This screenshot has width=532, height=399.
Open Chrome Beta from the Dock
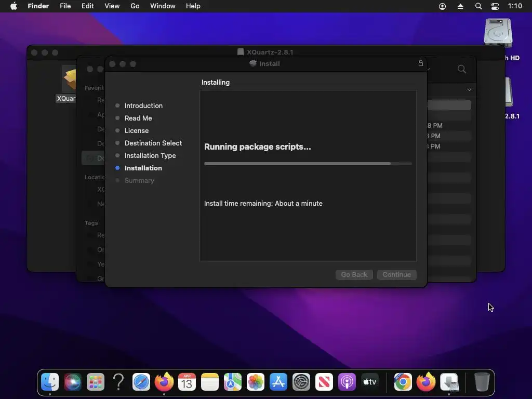pos(403,382)
